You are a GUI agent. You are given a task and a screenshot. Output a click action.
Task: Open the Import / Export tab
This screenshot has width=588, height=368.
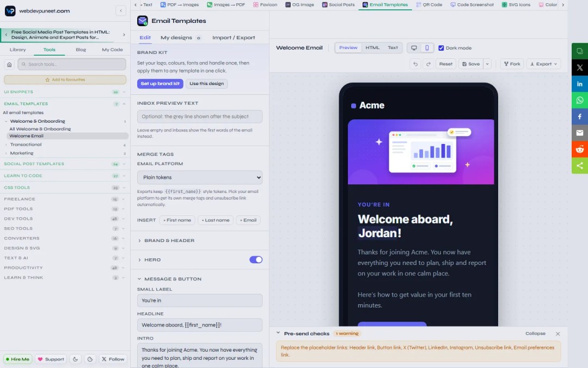[234, 38]
